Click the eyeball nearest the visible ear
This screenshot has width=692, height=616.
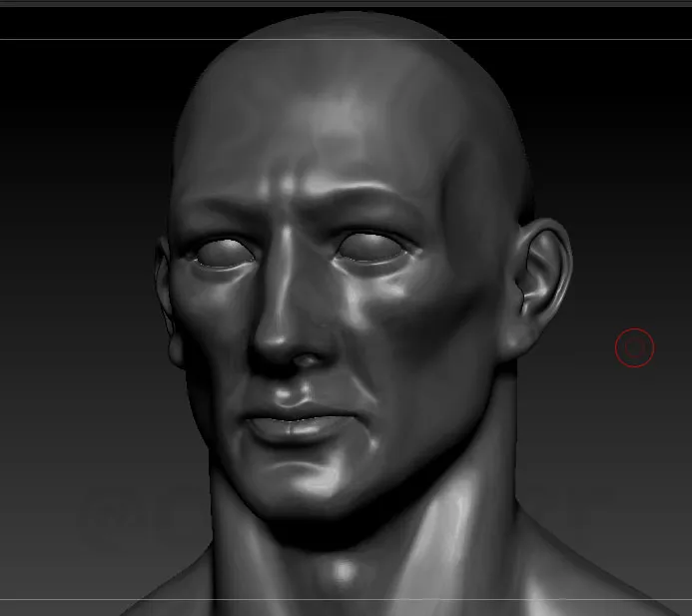[371, 249]
